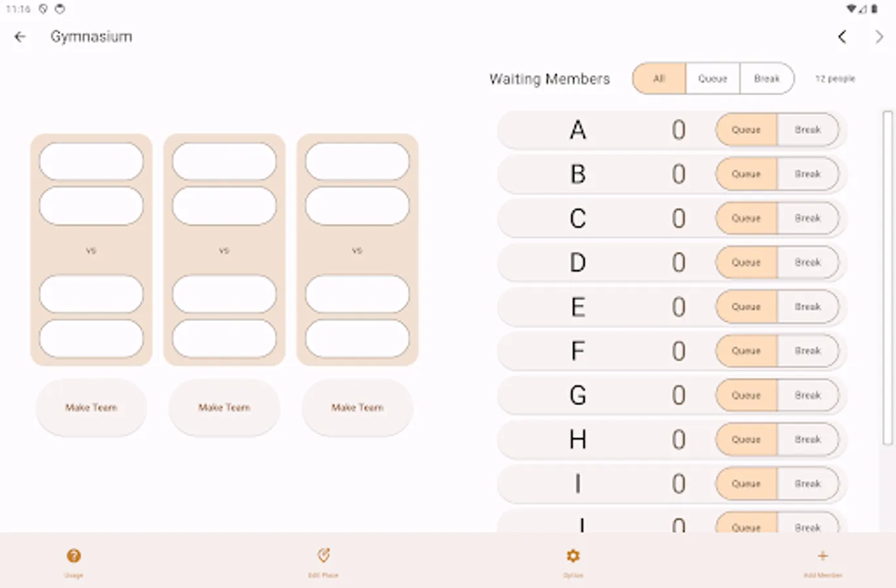Click Make Team under the middle court
The image size is (896, 588).
point(224,408)
